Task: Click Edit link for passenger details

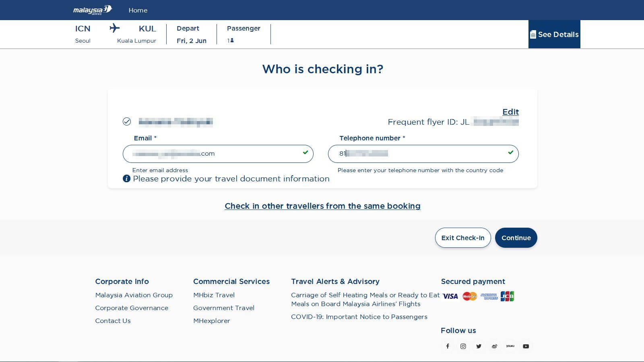Action: 510,112
